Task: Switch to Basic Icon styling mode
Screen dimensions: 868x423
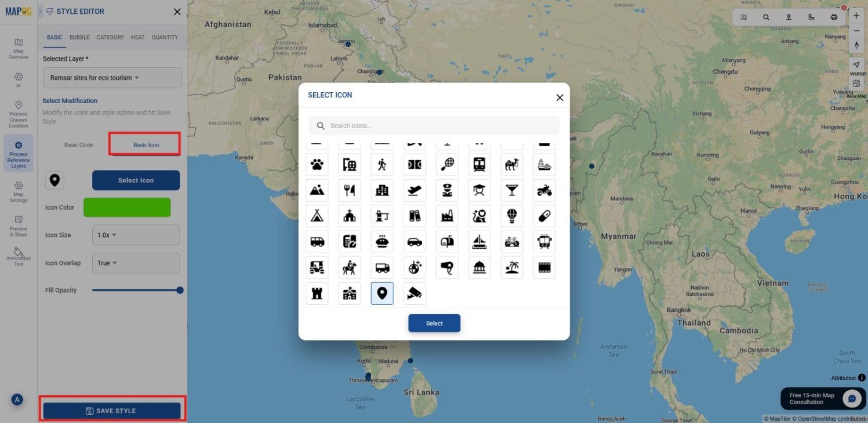Action: pyautogui.click(x=144, y=144)
